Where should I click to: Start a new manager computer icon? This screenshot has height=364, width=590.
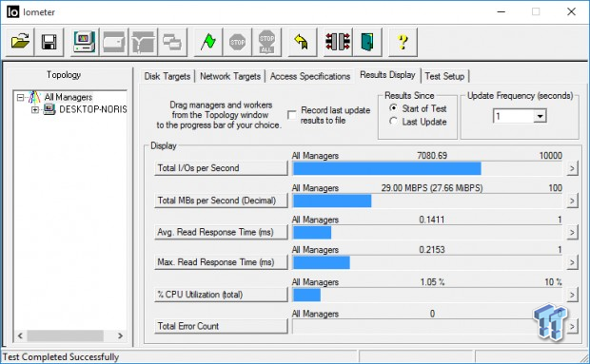(85, 42)
